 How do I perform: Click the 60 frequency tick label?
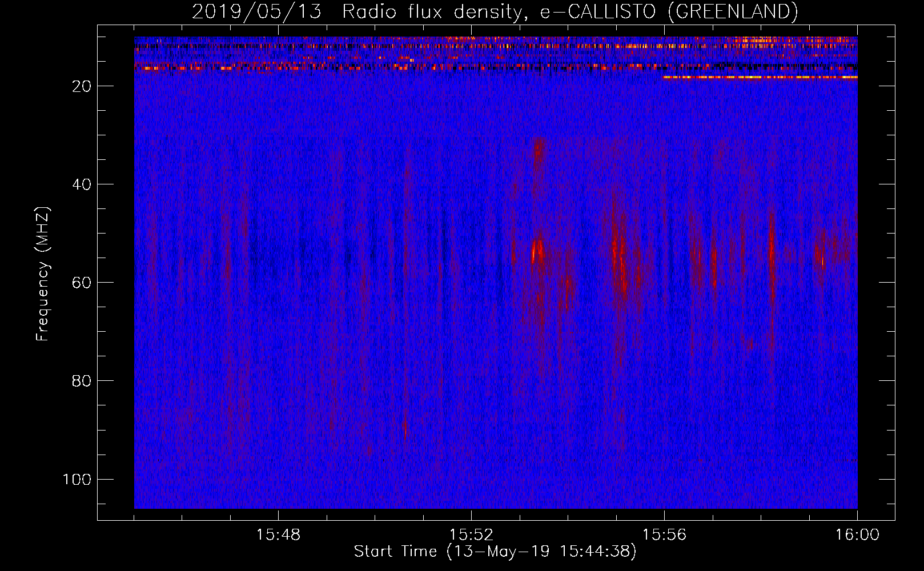pyautogui.click(x=82, y=283)
